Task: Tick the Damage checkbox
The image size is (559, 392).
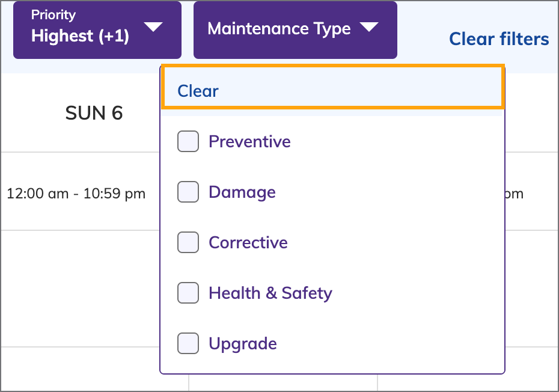Action: point(188,192)
